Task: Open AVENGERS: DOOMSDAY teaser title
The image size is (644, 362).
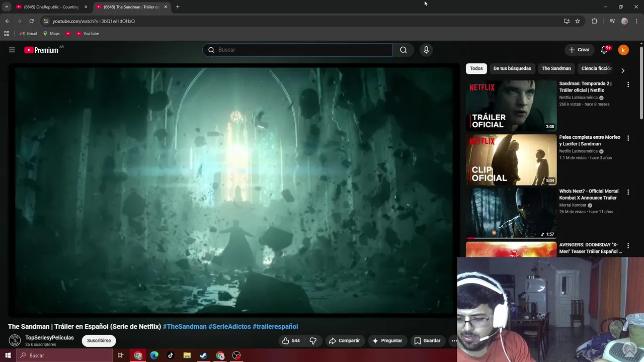Action: [x=590, y=248]
